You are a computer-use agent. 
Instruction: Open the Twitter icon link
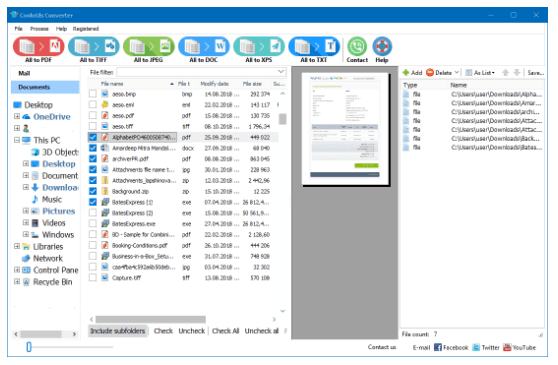(476, 347)
